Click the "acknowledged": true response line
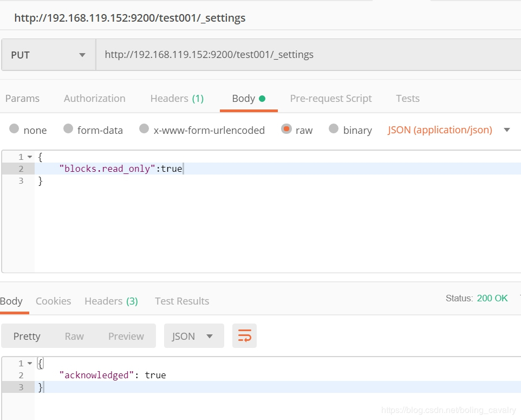 click(112, 375)
